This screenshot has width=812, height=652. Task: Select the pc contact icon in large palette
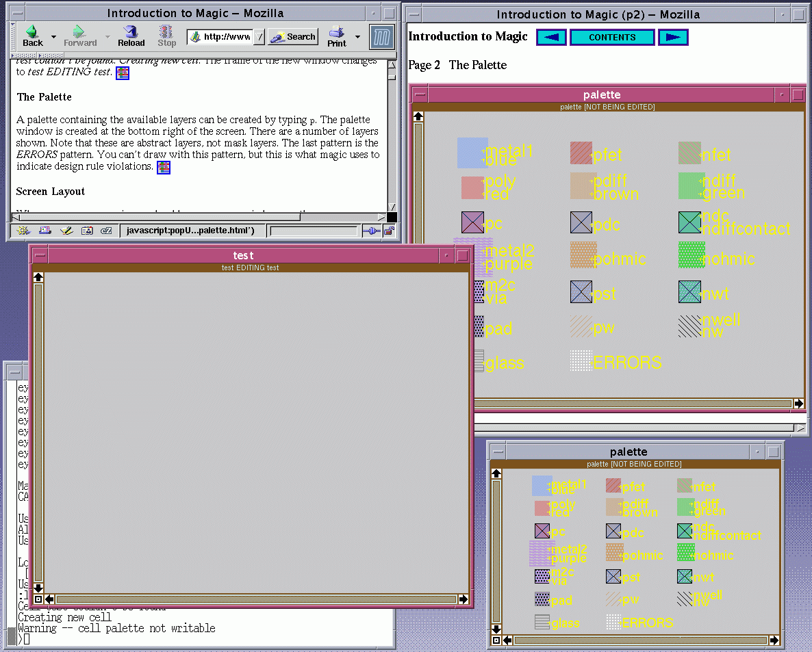point(473,222)
